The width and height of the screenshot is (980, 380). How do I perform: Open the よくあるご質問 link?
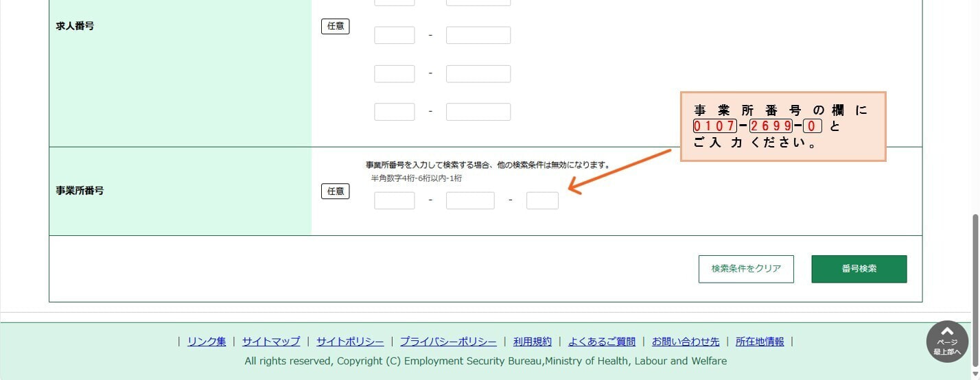pyautogui.click(x=601, y=342)
